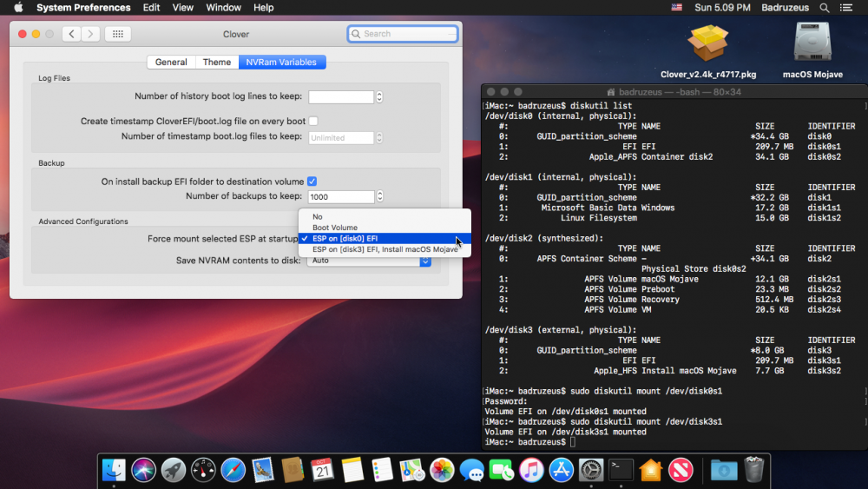Open Mail stamp icon in Dock
Viewport: 868px width, 489px height.
(x=263, y=470)
